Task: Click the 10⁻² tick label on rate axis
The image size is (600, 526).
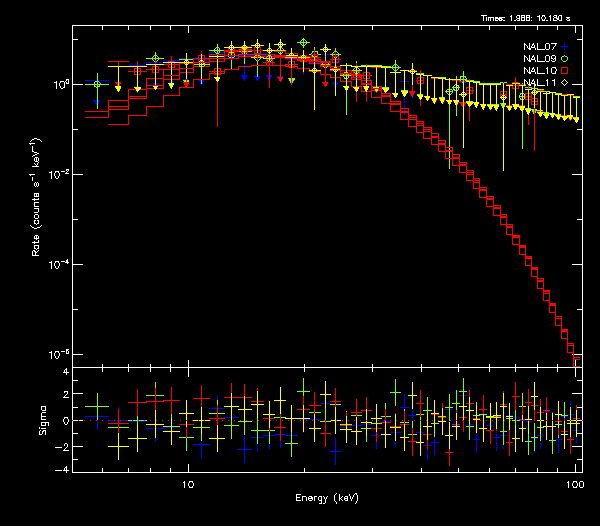Action: pyautogui.click(x=62, y=174)
